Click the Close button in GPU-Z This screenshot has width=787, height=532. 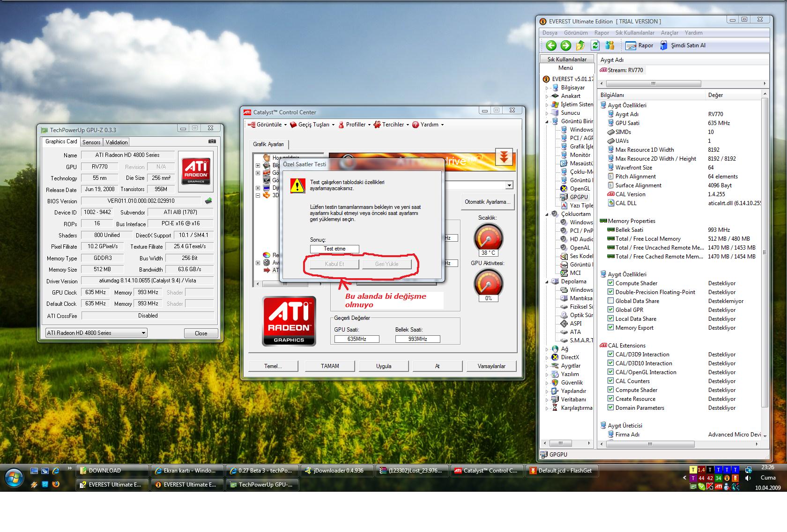pos(201,333)
